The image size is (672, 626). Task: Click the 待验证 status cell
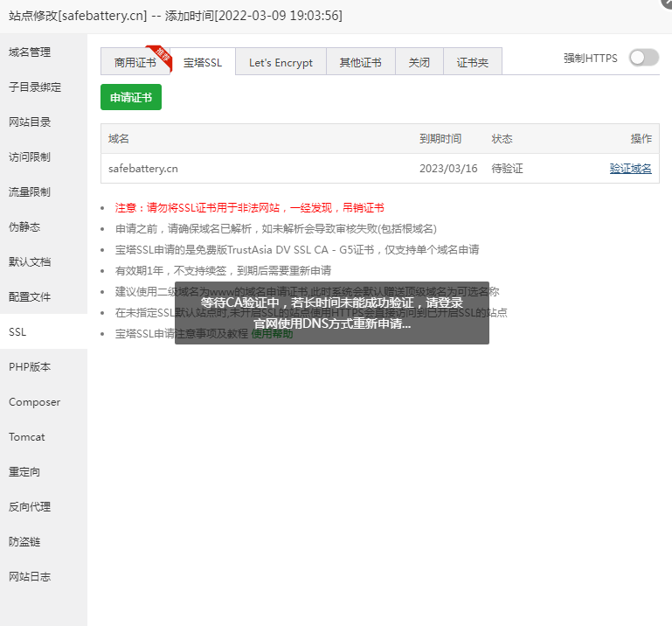(507, 169)
